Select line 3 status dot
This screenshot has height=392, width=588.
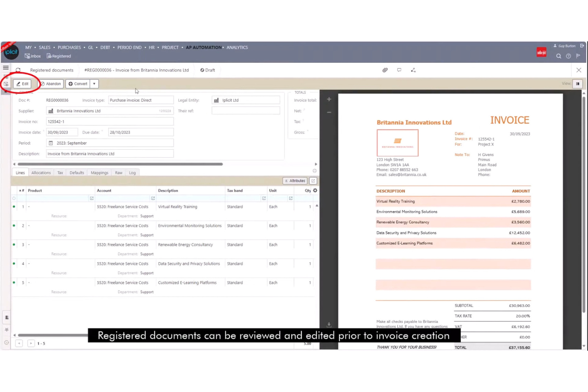coord(14,245)
